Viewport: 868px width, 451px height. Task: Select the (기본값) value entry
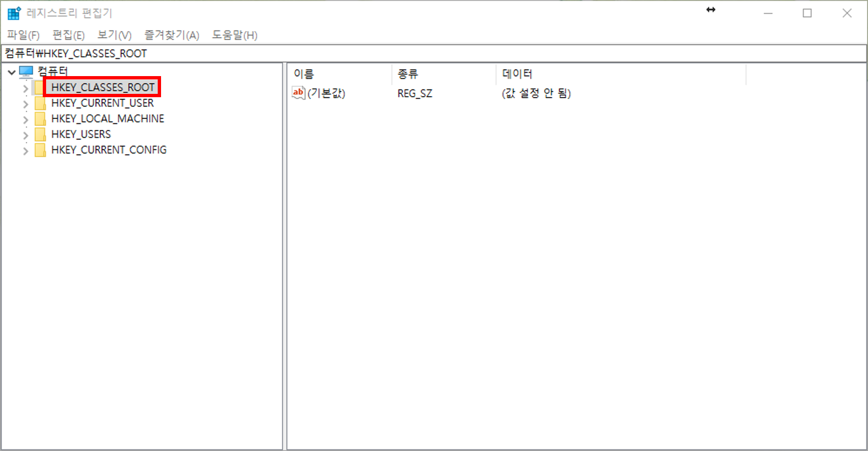click(326, 93)
